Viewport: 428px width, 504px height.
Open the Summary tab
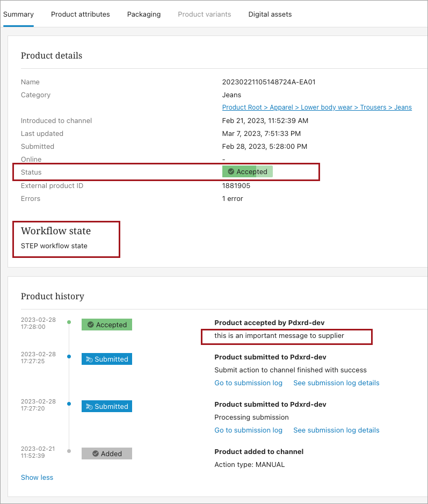18,15
